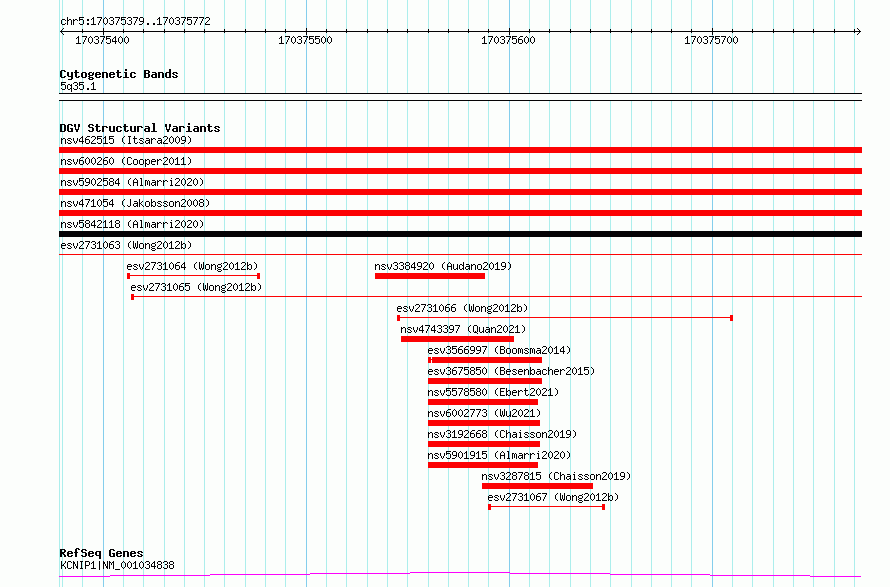
Task: Open esv3566997 (Boomsma2014) label
Action: pos(499,350)
